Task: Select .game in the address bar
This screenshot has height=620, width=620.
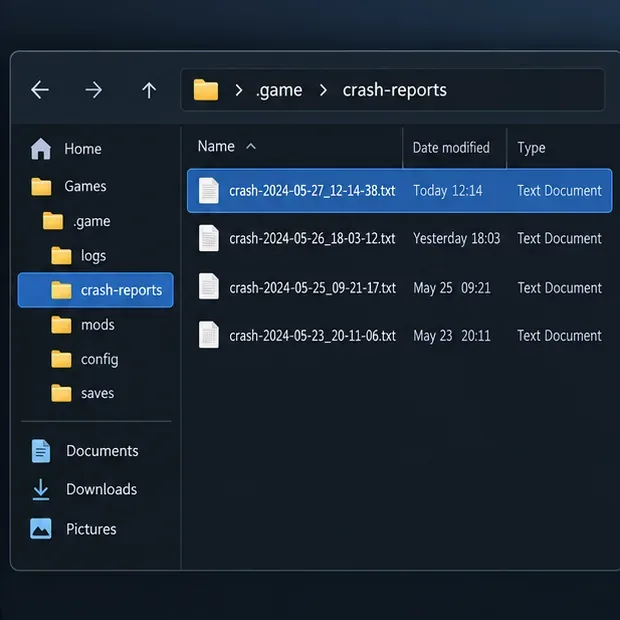Action: [x=279, y=91]
